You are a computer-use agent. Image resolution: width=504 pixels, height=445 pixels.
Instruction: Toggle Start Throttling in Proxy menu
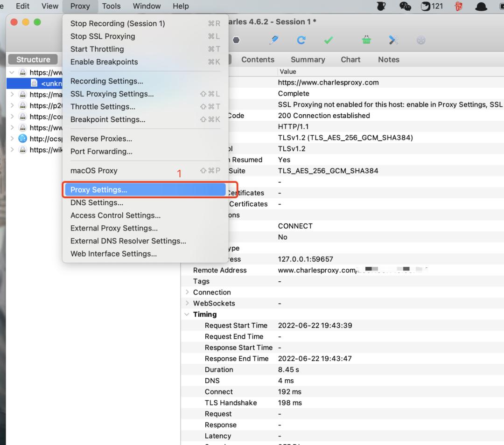(x=97, y=49)
